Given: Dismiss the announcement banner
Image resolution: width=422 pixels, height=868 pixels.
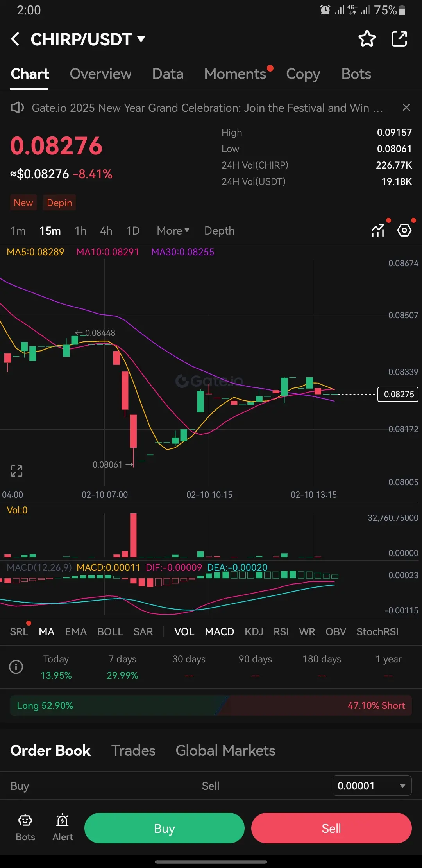Looking at the screenshot, I should click(406, 108).
